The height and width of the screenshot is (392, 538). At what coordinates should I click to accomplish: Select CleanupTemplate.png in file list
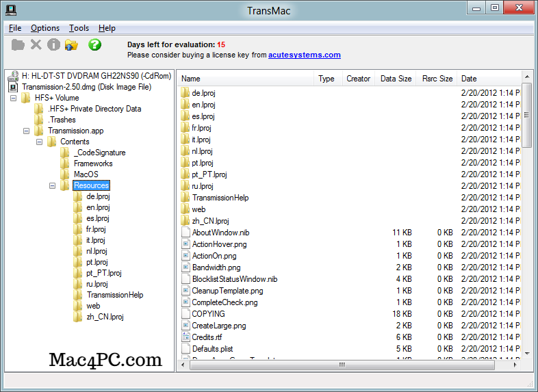(x=227, y=291)
